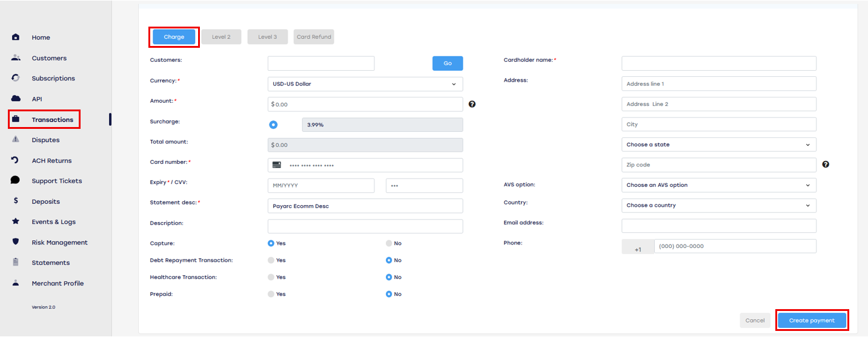Set Capture to No
868x340 pixels.
click(389, 243)
